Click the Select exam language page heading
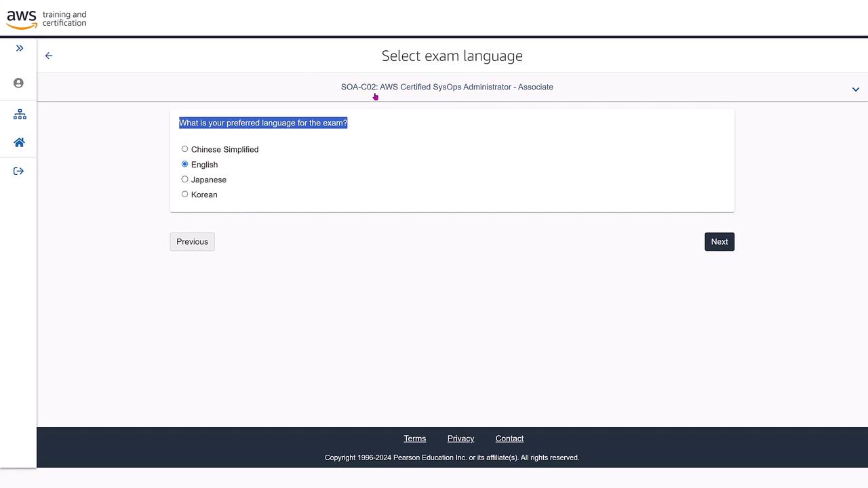The image size is (868, 488). pyautogui.click(x=452, y=56)
